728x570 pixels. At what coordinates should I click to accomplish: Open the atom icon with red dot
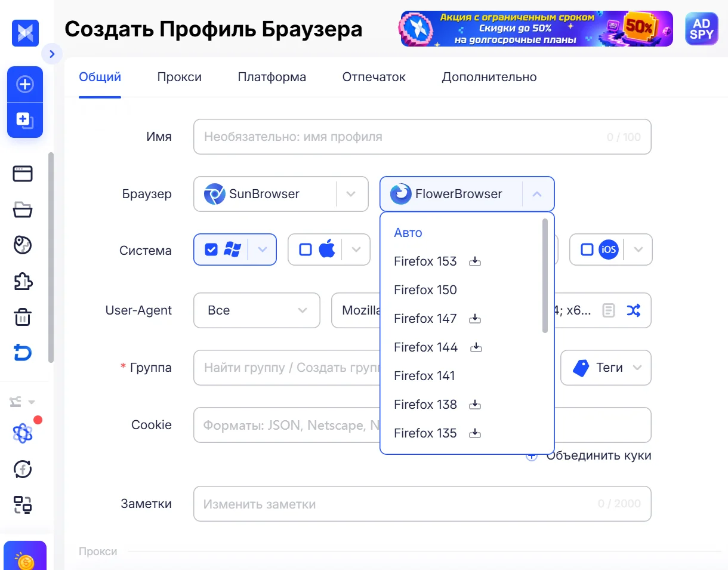click(23, 433)
